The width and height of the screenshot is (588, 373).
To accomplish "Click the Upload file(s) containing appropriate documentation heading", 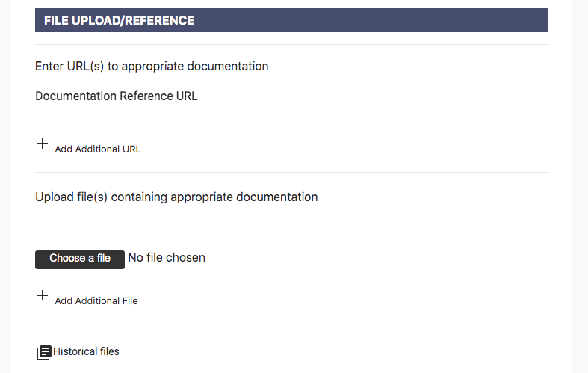I will coord(176,197).
